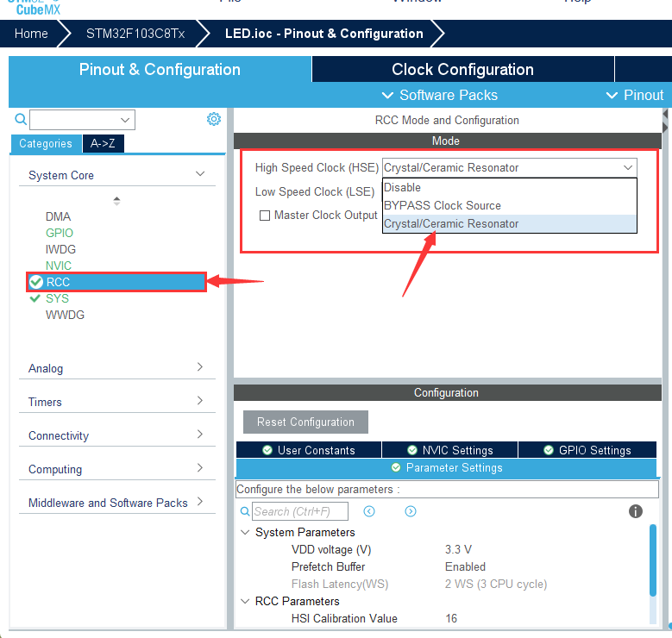Click the sort arrows above DMA list
Screen dimensions: 672x638
116,200
